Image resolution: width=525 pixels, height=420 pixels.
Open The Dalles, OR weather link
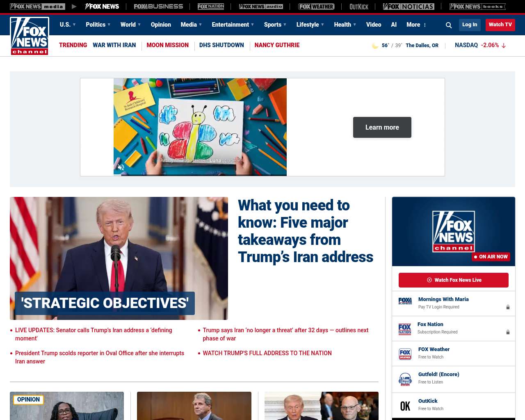[x=422, y=46]
